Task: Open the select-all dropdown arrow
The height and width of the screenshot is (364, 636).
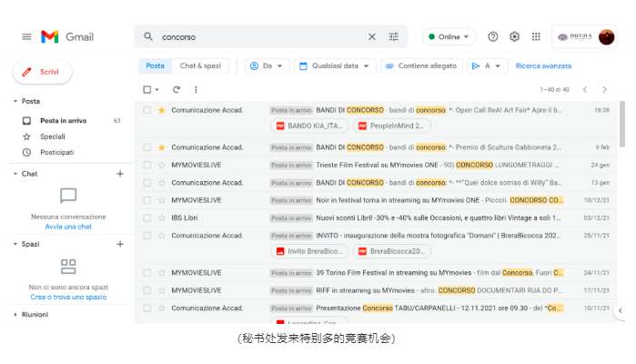Action: [157, 90]
